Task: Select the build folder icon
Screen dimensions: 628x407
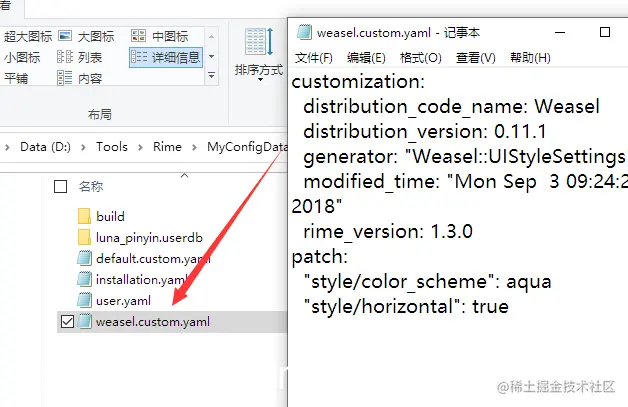Action: (x=84, y=216)
